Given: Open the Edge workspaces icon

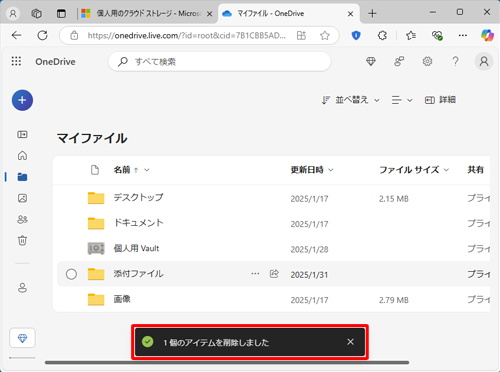Looking at the screenshot, I should tap(36, 13).
